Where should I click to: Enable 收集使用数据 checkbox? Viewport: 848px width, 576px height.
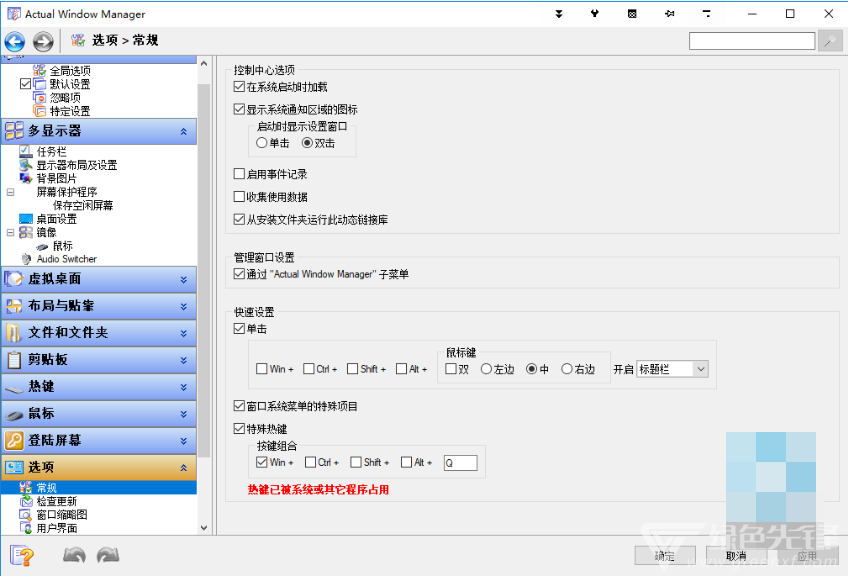239,196
